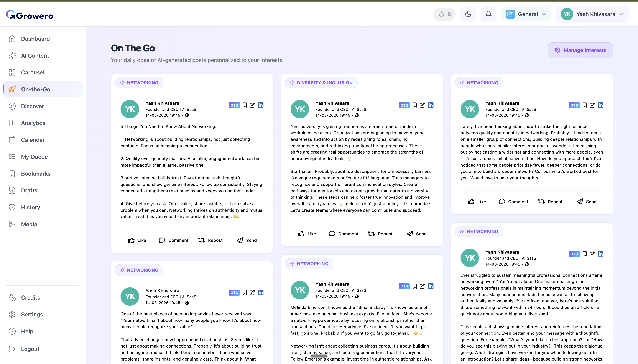
Task: Open the On-the-Go rocket section
Action: coord(36,89)
